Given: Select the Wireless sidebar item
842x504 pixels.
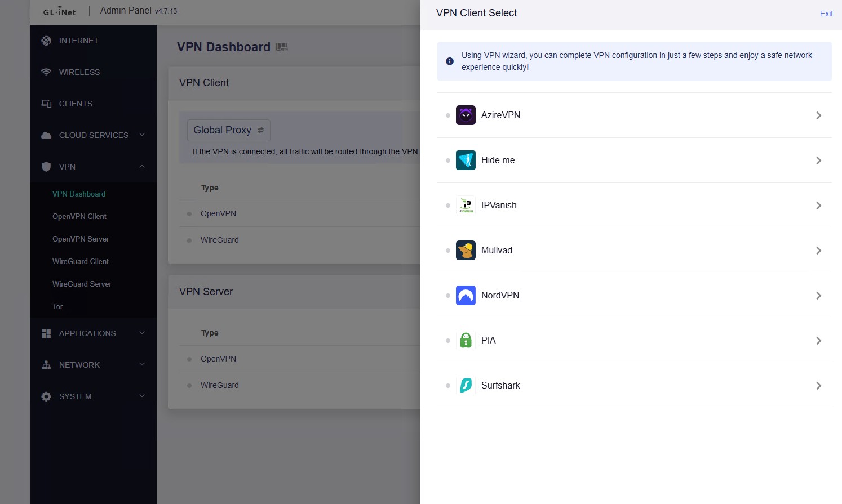Looking at the screenshot, I should click(79, 72).
